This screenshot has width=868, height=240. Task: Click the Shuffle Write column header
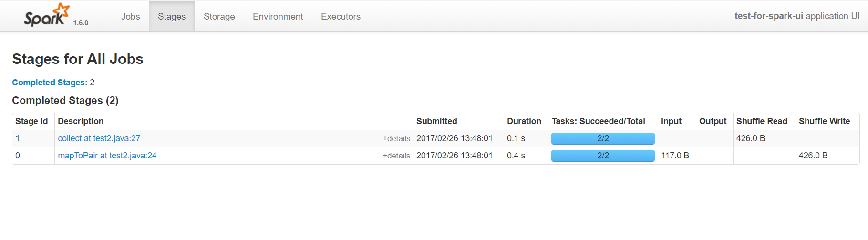tap(824, 121)
